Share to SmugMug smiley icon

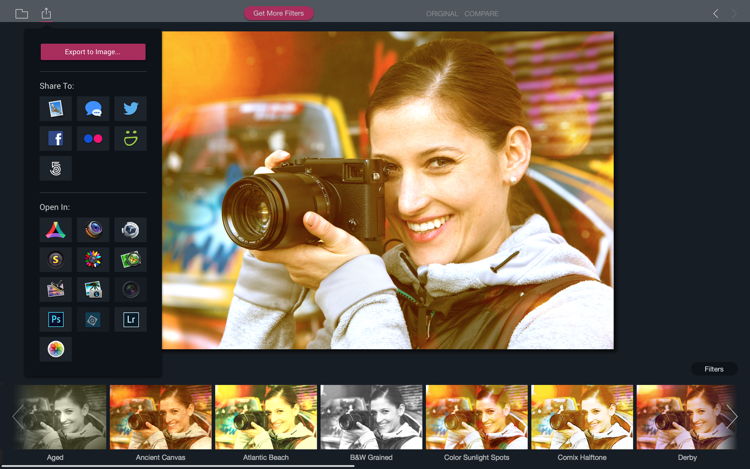130,139
